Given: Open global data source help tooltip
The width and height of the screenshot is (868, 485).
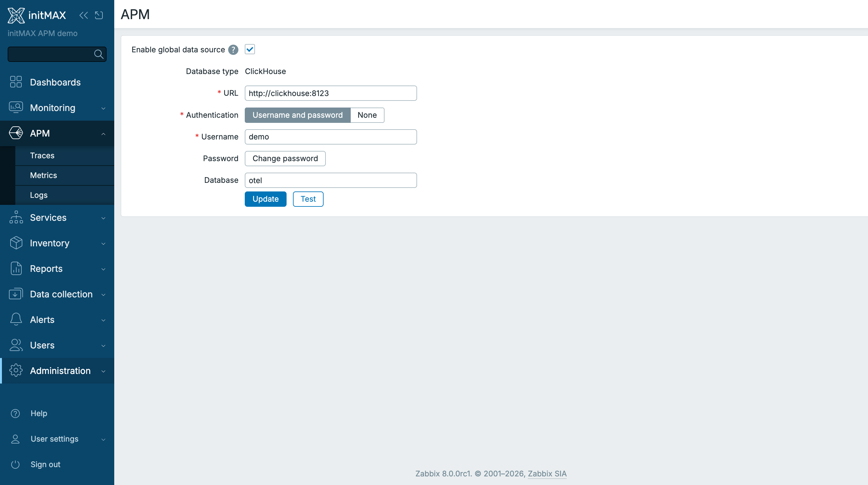Looking at the screenshot, I should coord(233,49).
